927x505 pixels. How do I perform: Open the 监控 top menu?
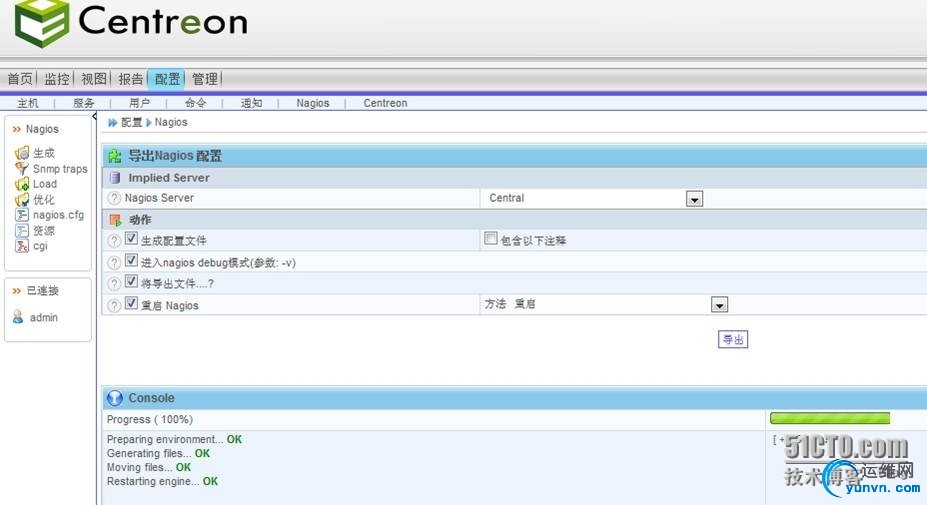57,79
